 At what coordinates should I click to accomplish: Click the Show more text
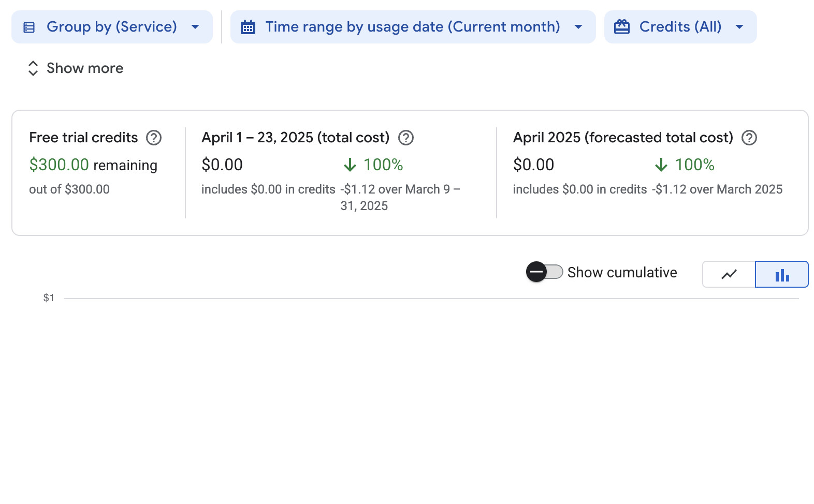pyautogui.click(x=85, y=68)
